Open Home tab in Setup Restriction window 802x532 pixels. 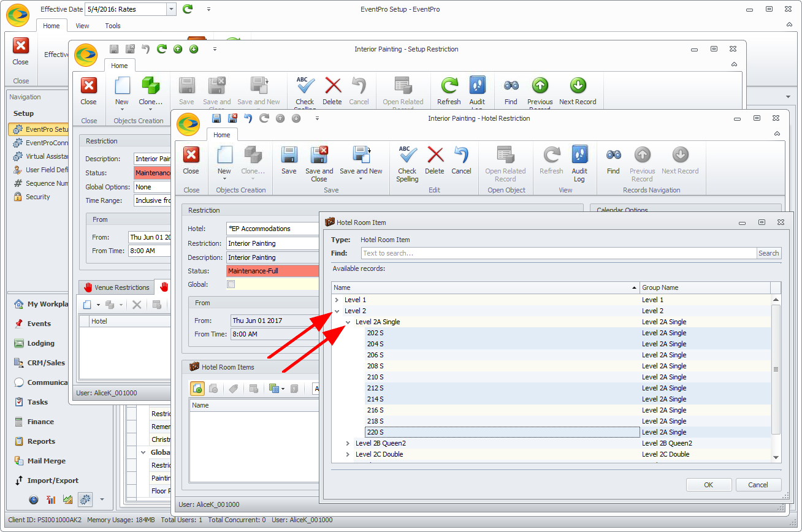tap(120, 66)
